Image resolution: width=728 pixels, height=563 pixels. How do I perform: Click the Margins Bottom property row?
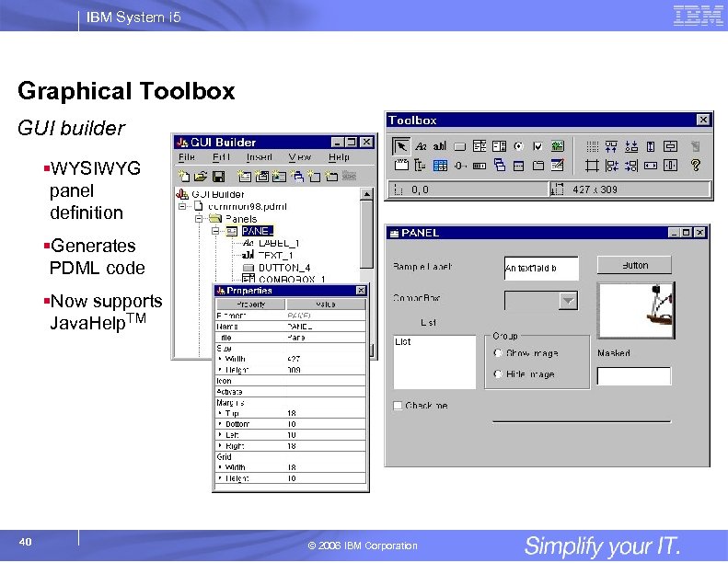pos(291,424)
